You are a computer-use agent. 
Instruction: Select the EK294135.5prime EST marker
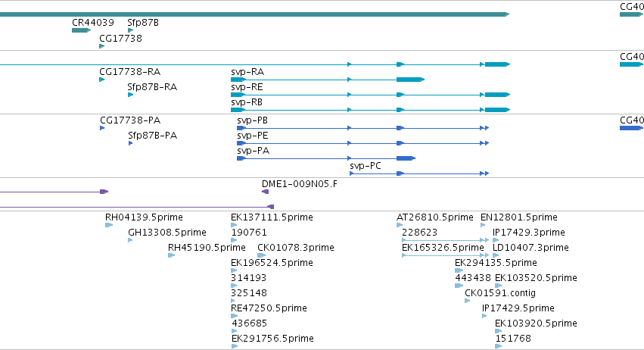click(459, 270)
